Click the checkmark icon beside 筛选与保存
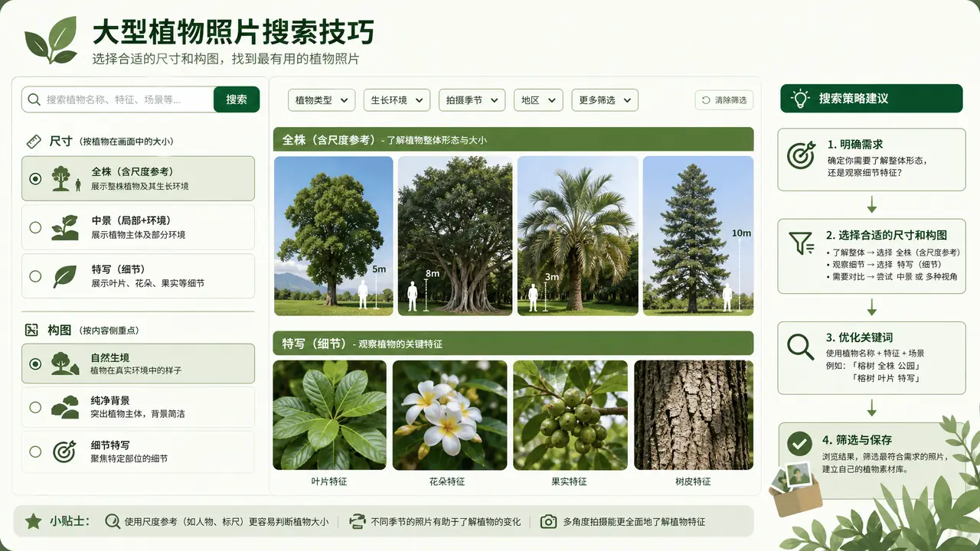This screenshot has width=980, height=551. click(x=800, y=442)
